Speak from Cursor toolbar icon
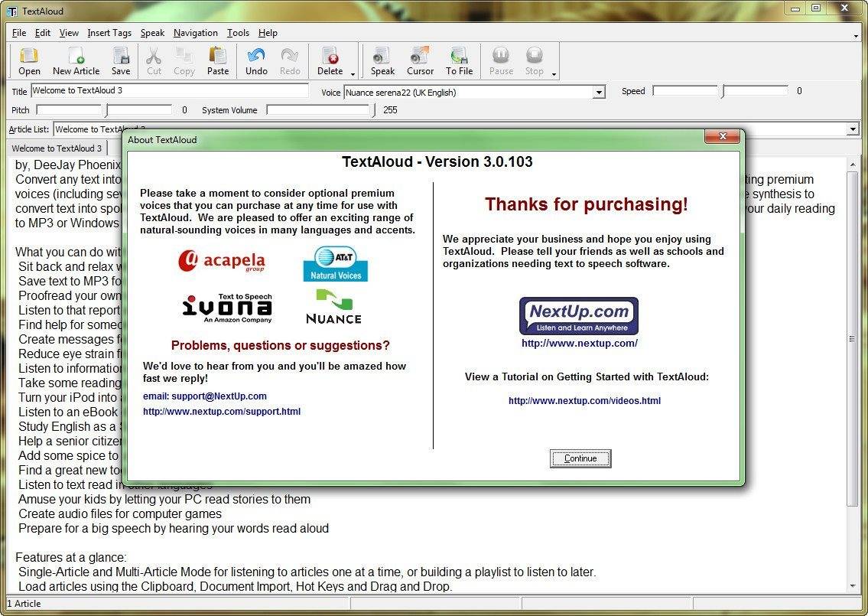This screenshot has height=616, width=868. coord(420,61)
